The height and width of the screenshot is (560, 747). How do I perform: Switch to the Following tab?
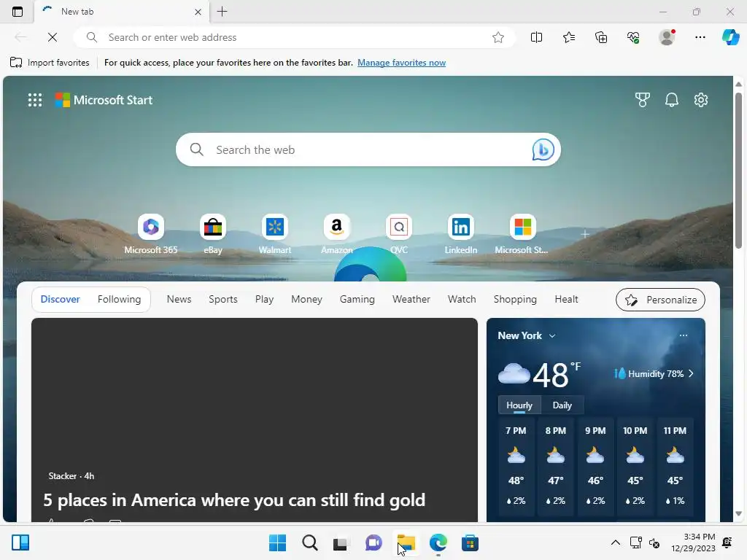(119, 299)
